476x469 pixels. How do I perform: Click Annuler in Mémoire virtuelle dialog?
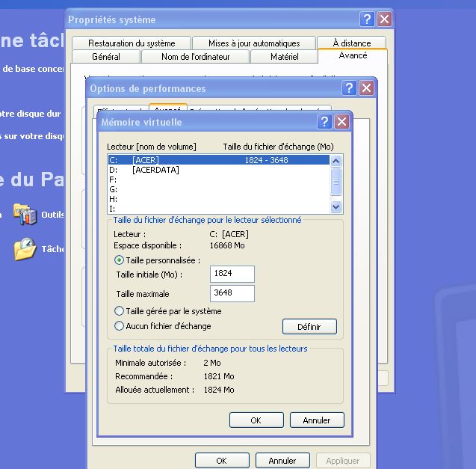pos(317,420)
